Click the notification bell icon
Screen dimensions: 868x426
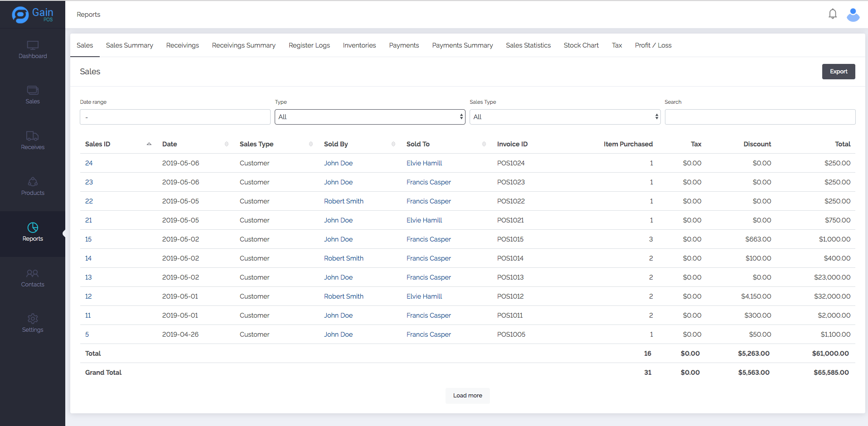pyautogui.click(x=832, y=14)
